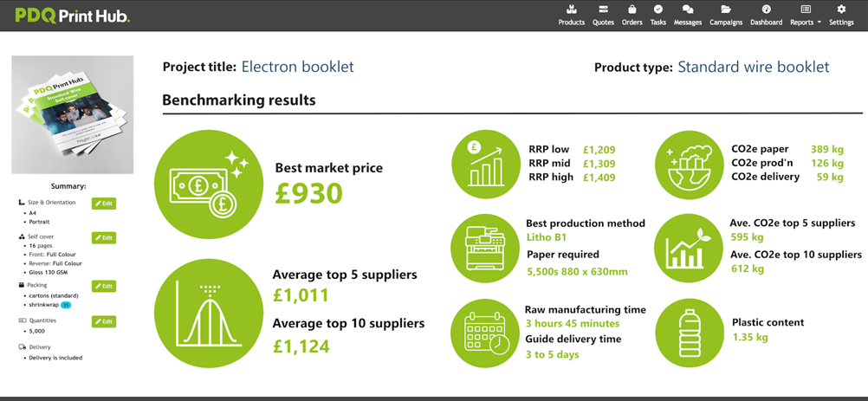Viewport: 868px width, 401px height.
Task: Click the Quantities icon in the summary
Action: click(x=22, y=320)
